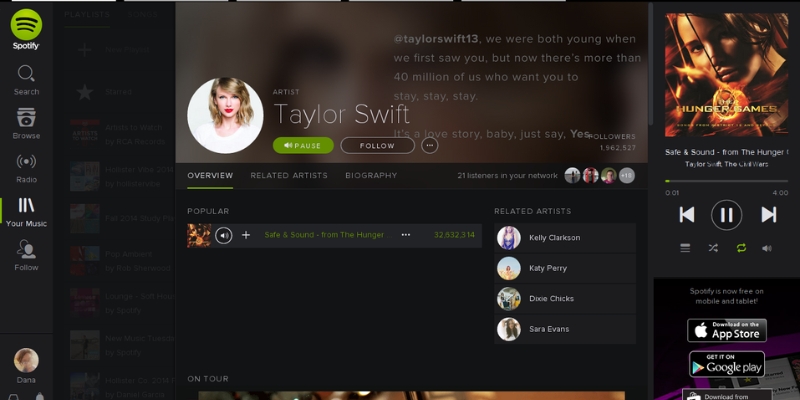
Task: Open the play queue icon
Action: [685, 248]
